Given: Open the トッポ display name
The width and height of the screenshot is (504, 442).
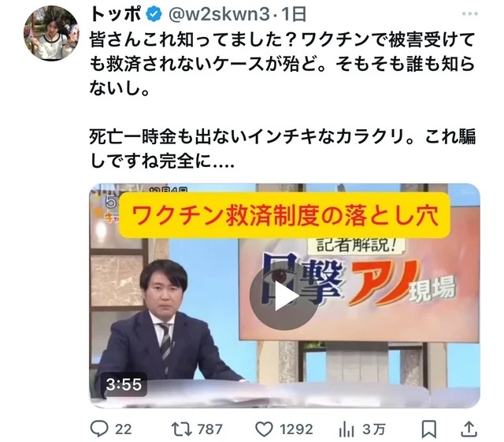Looking at the screenshot, I should click(x=116, y=14).
